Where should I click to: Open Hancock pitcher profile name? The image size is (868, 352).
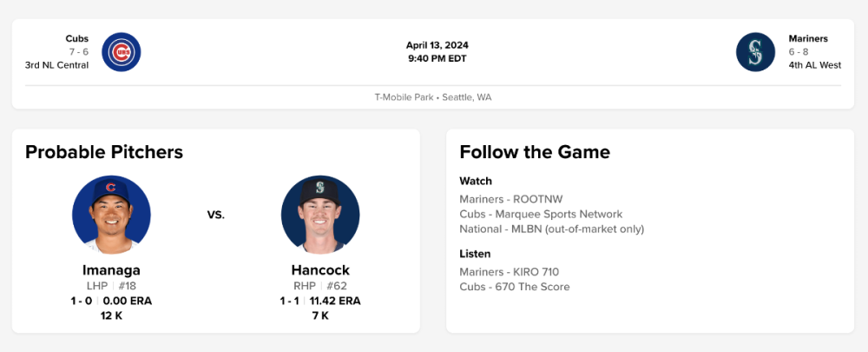[320, 270]
